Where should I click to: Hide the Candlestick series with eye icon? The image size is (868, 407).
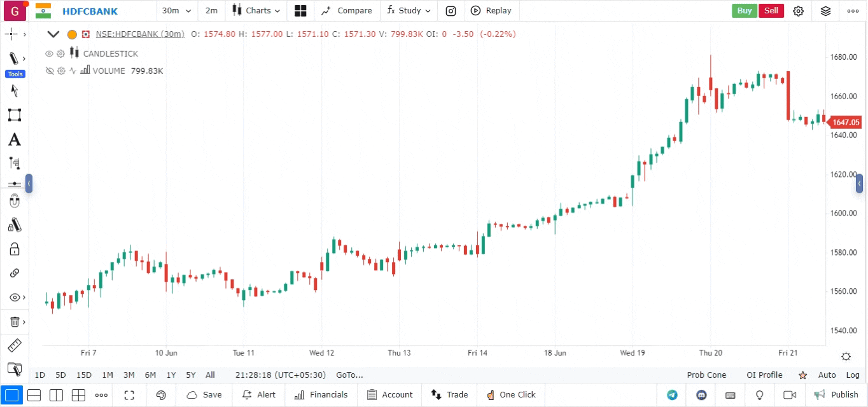[49, 54]
